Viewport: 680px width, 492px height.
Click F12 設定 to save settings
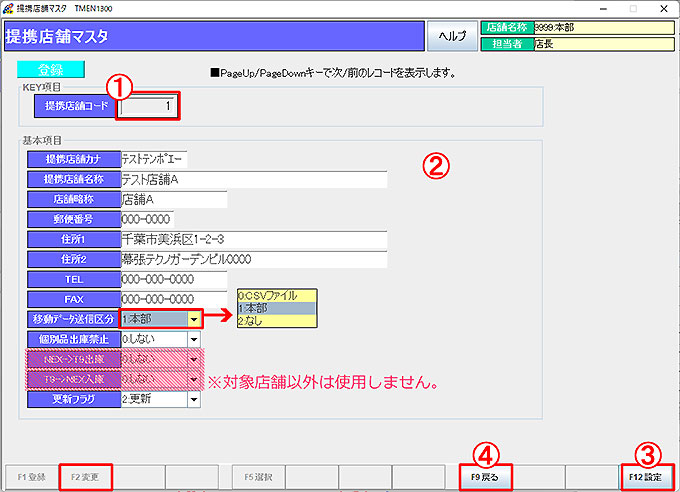point(646,477)
